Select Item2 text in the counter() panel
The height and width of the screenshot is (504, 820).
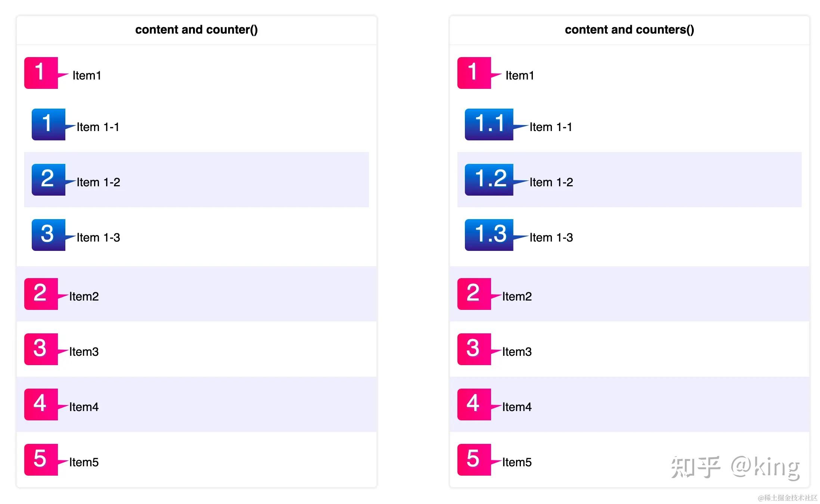pyautogui.click(x=84, y=296)
